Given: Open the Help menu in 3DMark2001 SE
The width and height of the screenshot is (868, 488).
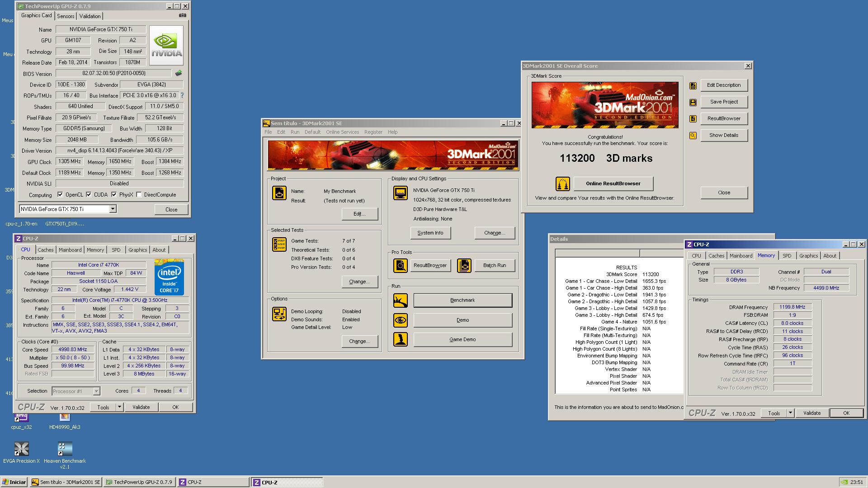Looking at the screenshot, I should pyautogui.click(x=392, y=132).
